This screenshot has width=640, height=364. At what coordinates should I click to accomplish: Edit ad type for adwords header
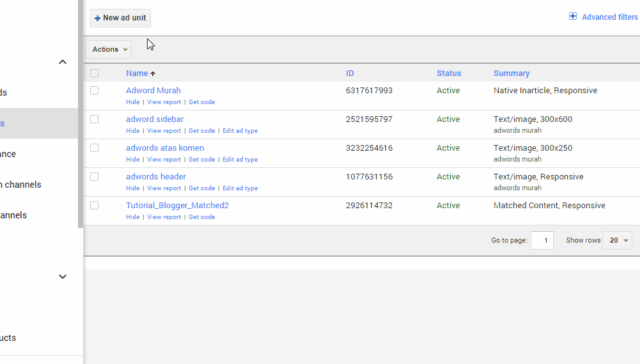coord(240,188)
